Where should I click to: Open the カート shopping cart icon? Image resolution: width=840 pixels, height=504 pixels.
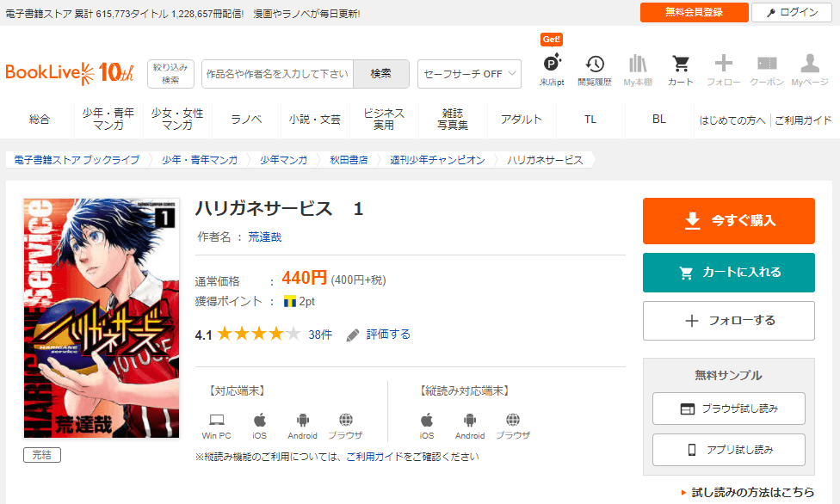(680, 65)
